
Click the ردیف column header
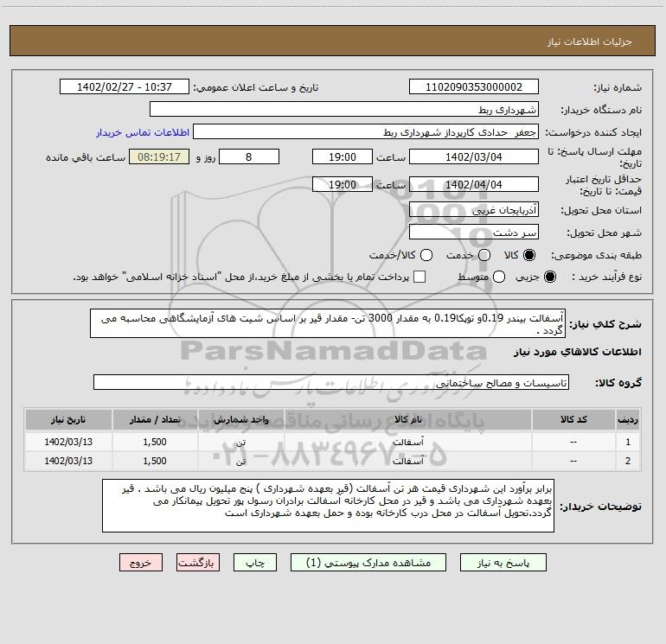point(628,419)
